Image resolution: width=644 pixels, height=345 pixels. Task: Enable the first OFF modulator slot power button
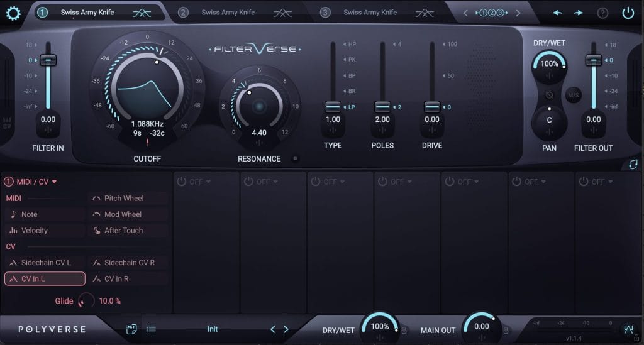coord(182,182)
